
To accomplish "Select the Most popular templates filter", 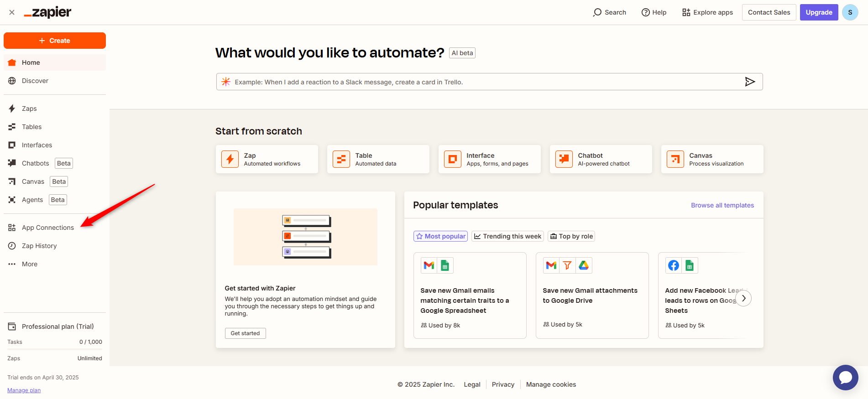I will tap(440, 236).
